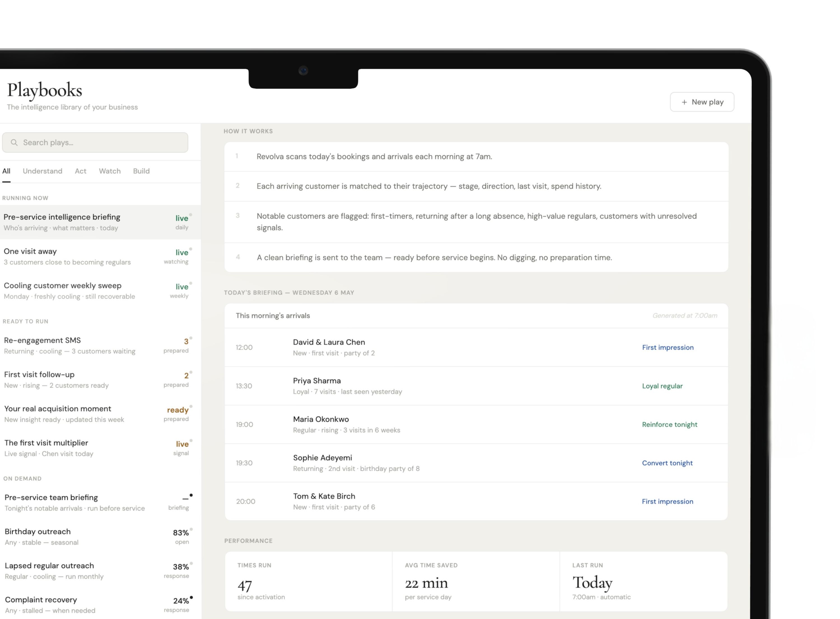
Task: Click Priya Sharma arrival row
Action: (x=476, y=386)
